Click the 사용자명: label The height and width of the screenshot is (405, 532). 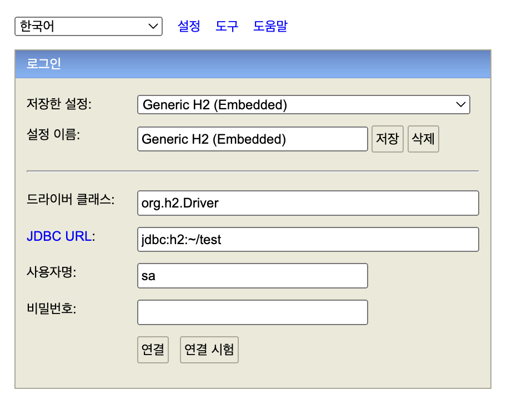click(x=52, y=272)
